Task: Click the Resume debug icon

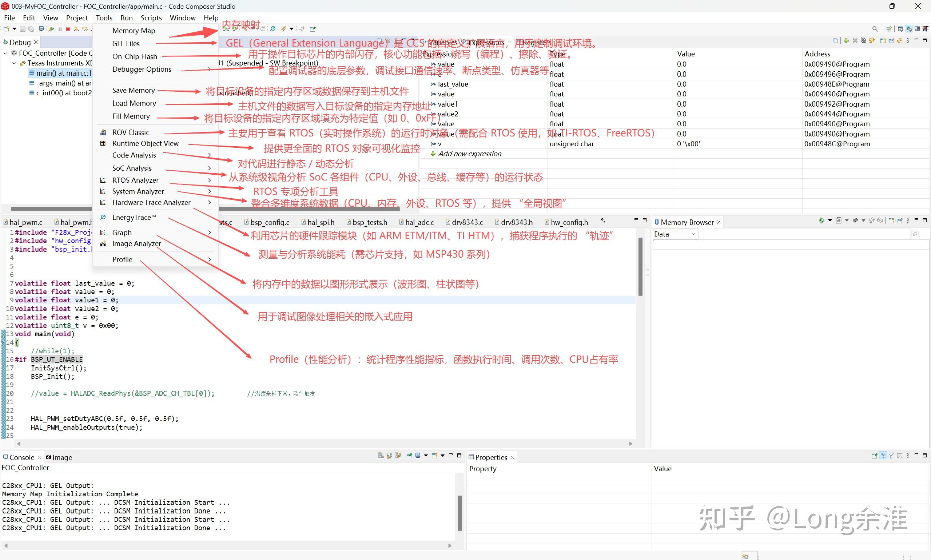Action: coord(51,29)
